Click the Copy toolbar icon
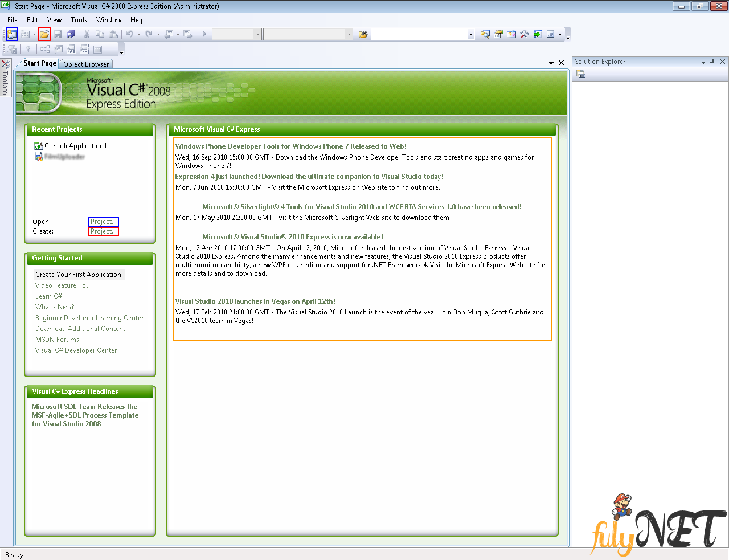Viewport: 729px width, 560px height. tap(100, 34)
